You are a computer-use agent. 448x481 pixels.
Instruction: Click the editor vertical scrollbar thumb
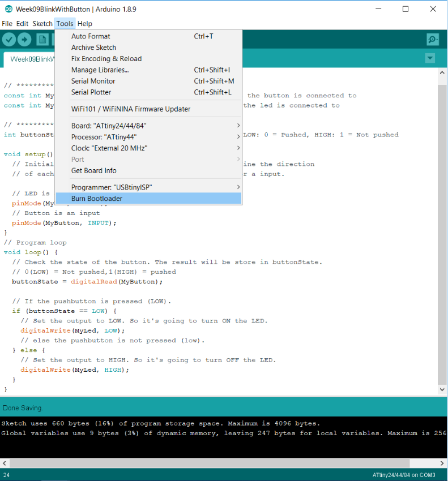tap(442, 234)
